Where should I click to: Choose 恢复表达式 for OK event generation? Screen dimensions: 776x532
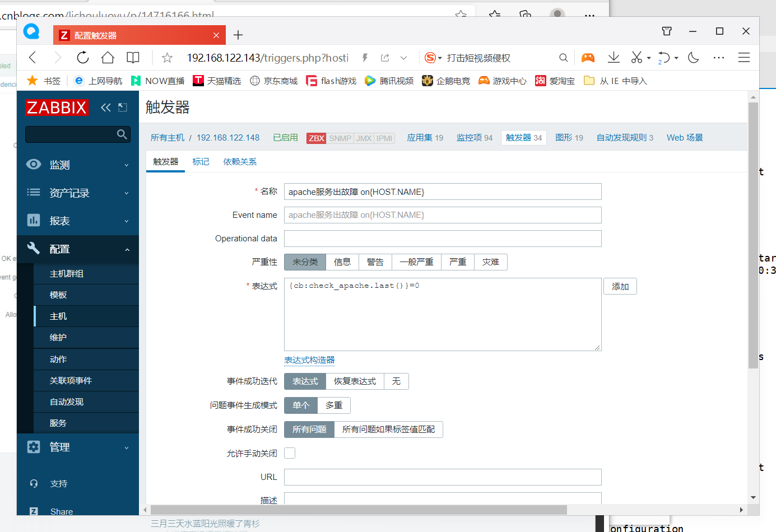pos(355,381)
